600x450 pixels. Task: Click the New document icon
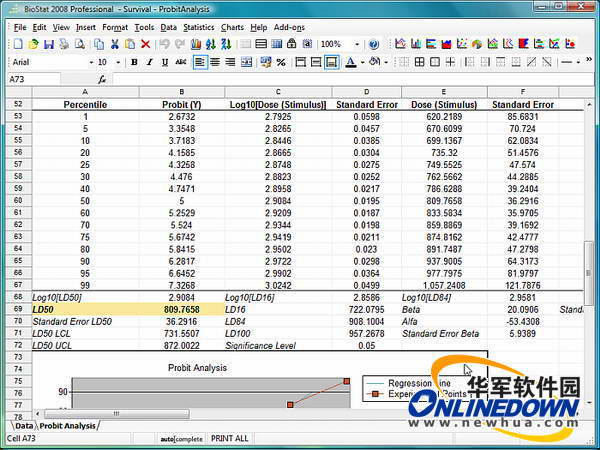point(18,44)
